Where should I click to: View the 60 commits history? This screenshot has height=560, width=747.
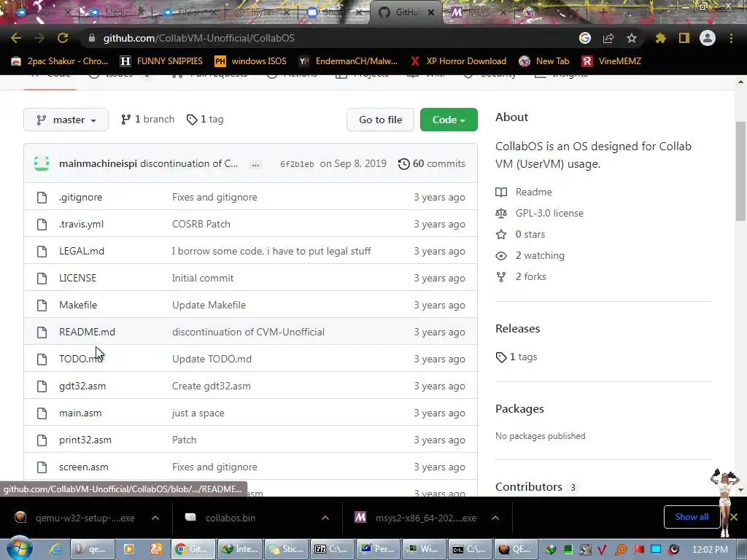coord(432,164)
